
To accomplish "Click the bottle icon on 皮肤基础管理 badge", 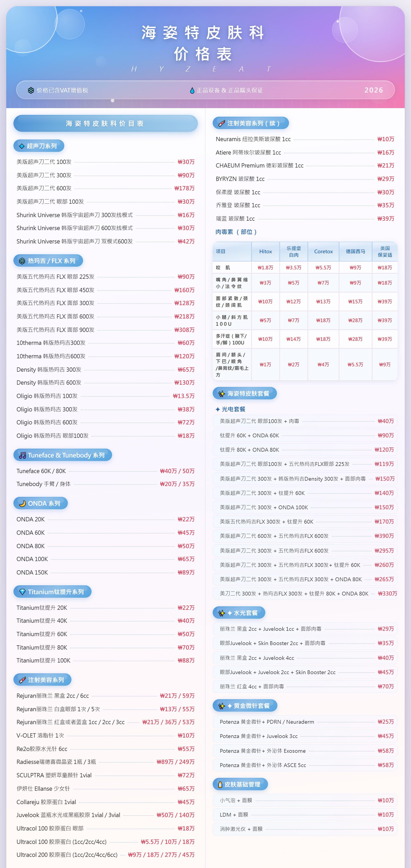I will click(220, 784).
